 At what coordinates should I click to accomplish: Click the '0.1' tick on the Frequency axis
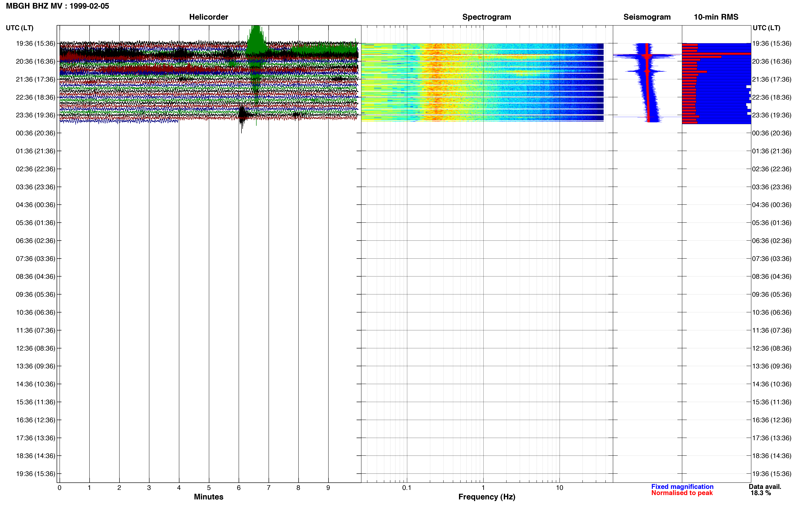[x=407, y=487]
